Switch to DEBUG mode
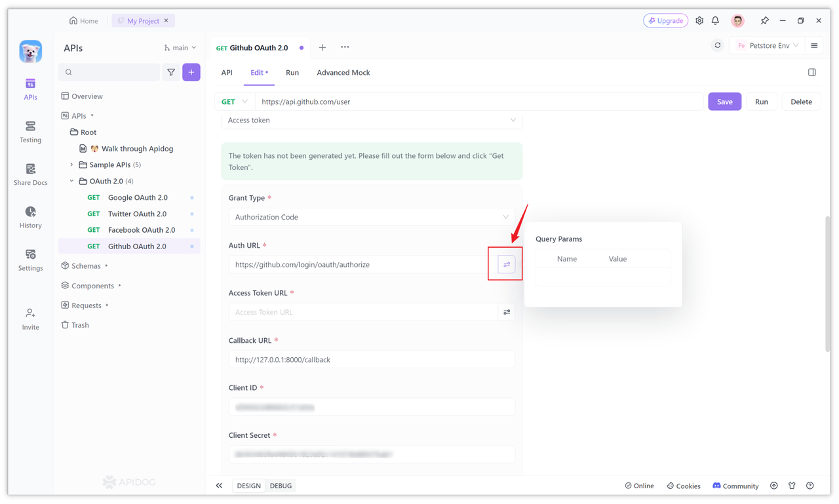839x504 pixels. point(281,486)
